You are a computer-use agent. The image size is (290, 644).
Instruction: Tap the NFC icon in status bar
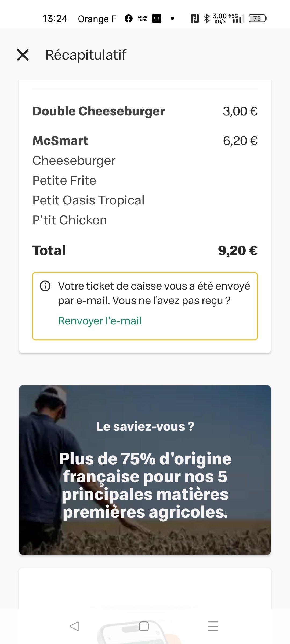195,19
